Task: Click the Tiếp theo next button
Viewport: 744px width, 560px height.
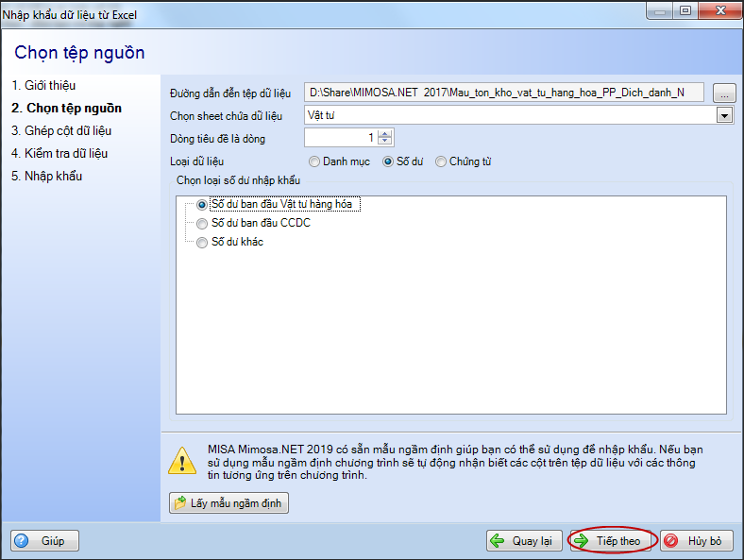Action: pyautogui.click(x=613, y=540)
